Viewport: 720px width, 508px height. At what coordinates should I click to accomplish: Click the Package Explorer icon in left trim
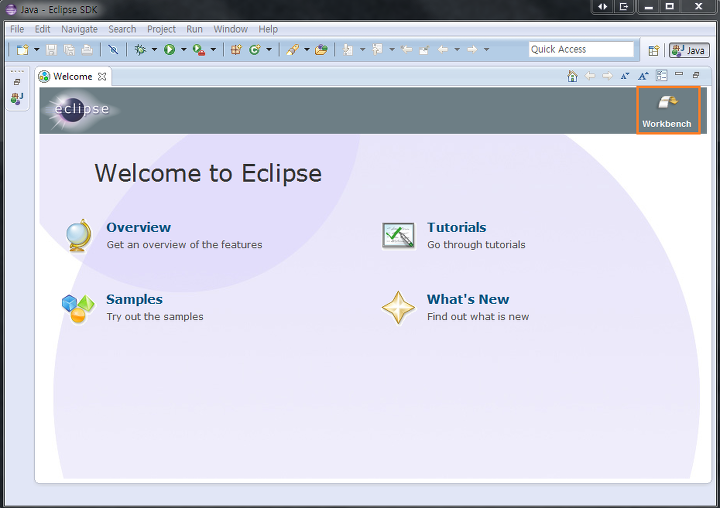[x=17, y=98]
